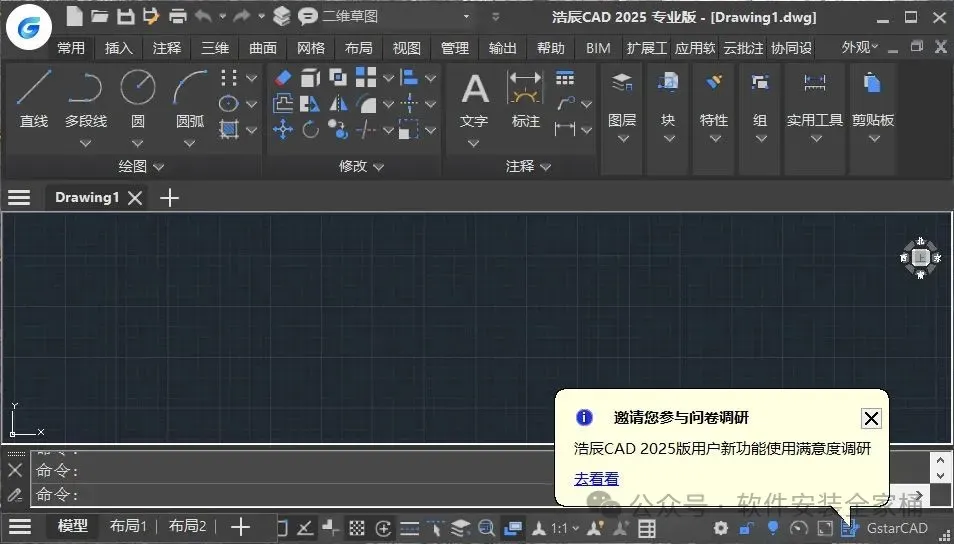Viewport: 954px width, 544px height.
Task: Open settings gear in status bar
Action: tap(720, 528)
